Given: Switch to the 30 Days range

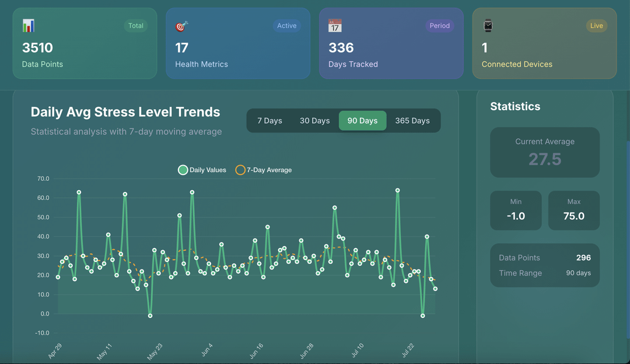Looking at the screenshot, I should point(314,121).
